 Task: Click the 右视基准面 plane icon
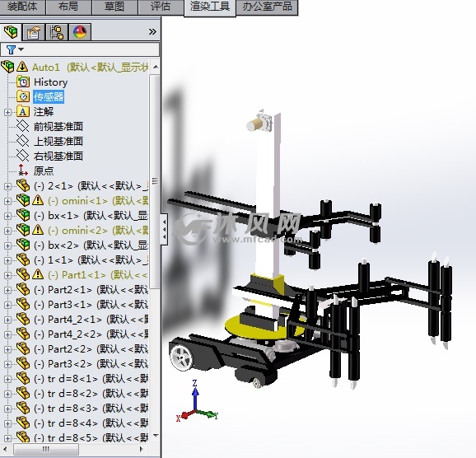click(x=22, y=157)
